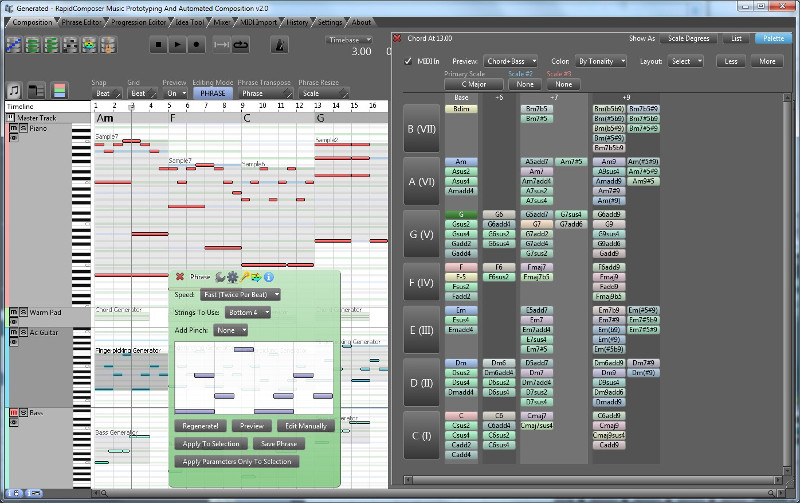Click the blue info icon in Phrase popup
Screen dimensions: 800x503
point(268,277)
